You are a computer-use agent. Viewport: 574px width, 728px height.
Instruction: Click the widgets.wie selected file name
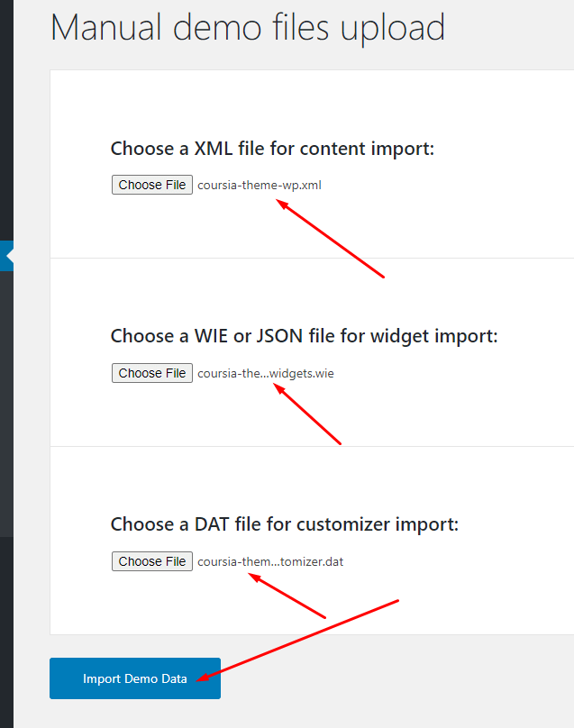(266, 374)
